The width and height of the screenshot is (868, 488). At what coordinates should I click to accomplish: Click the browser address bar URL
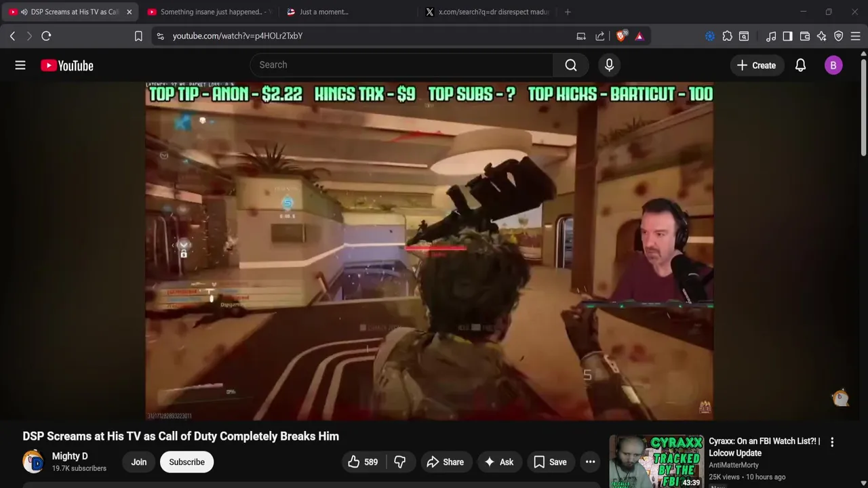point(237,36)
